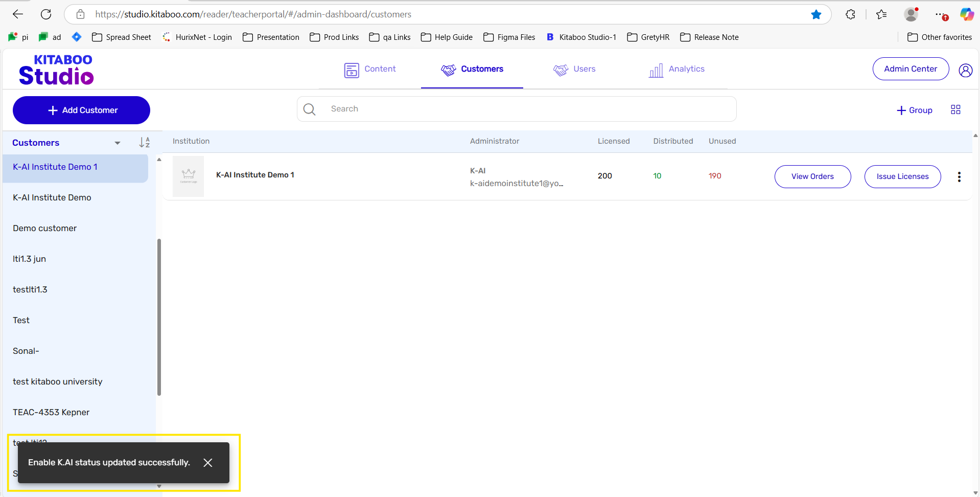The image size is (980, 497).
Task: Click administrator email k-aidemoinstitute1
Action: (517, 184)
